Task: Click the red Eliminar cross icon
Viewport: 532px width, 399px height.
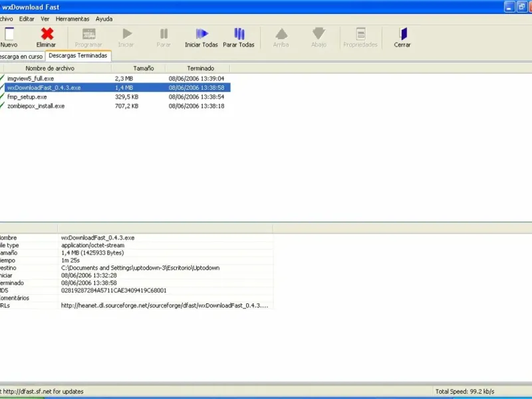Action: pos(47,34)
